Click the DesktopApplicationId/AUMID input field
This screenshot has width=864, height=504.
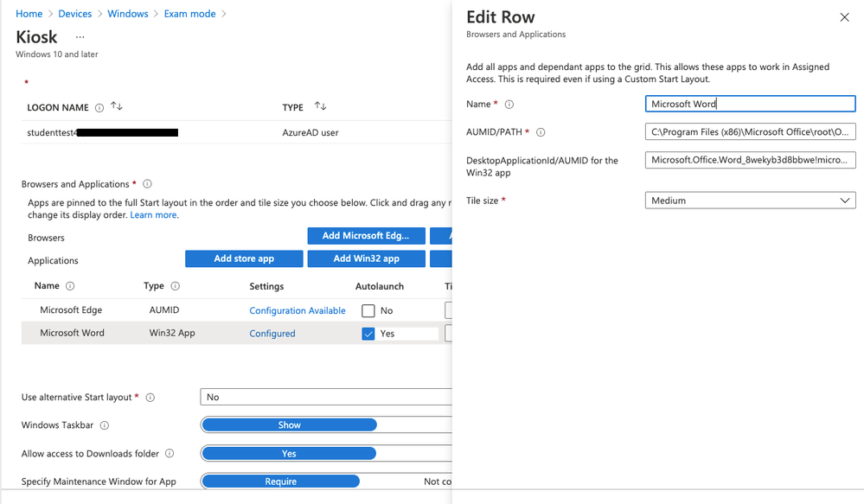pos(750,160)
